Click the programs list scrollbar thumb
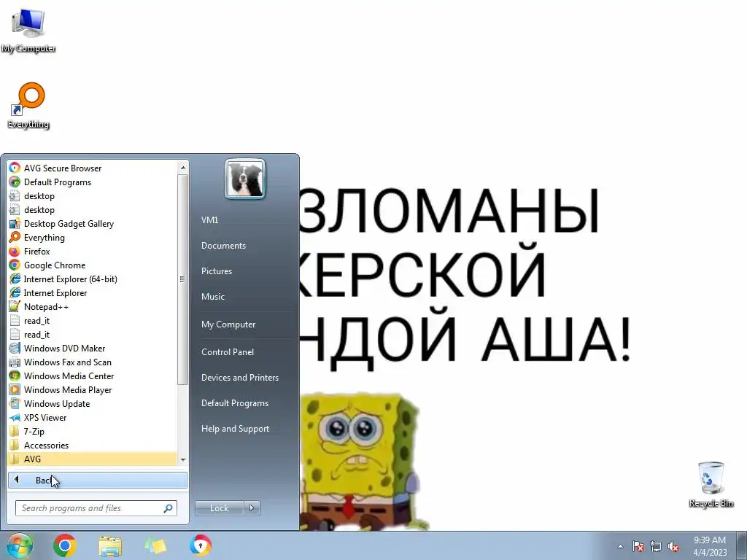The height and width of the screenshot is (560, 747). 183,279
